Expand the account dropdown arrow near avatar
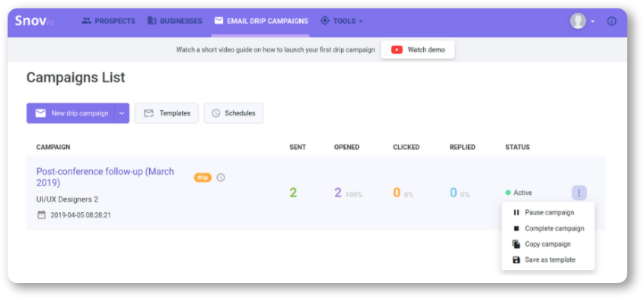The height and width of the screenshot is (299, 644). [x=593, y=21]
